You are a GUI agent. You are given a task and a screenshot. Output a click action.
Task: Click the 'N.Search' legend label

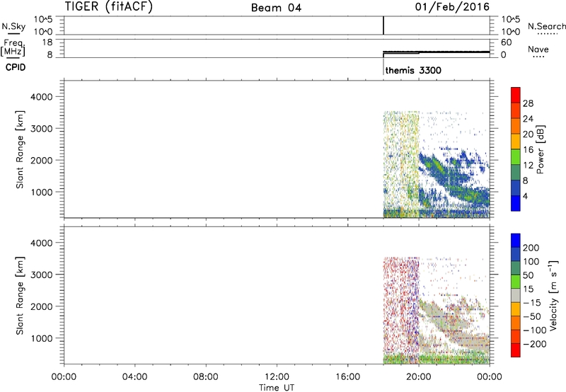pyautogui.click(x=546, y=26)
